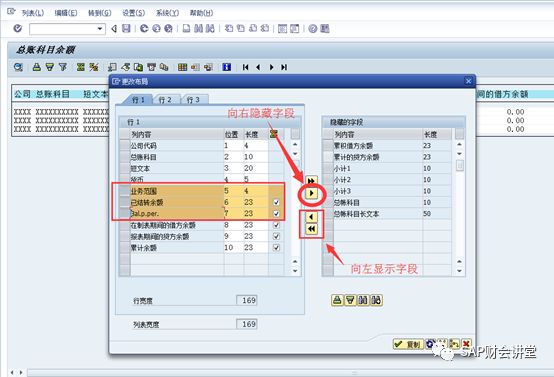The image size is (554, 377).
Task: Click the green Back arrow icon in the top toolbar
Action: (x=144, y=28)
